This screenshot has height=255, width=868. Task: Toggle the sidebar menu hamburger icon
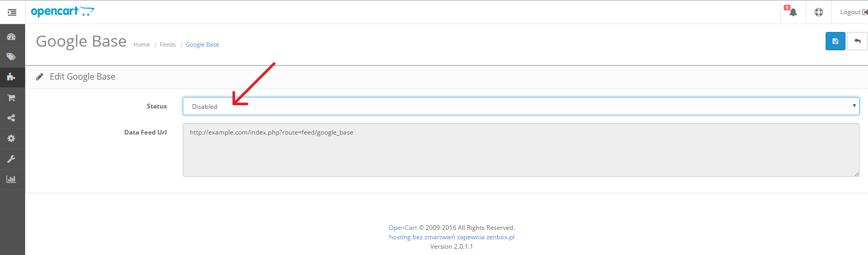coord(12,12)
